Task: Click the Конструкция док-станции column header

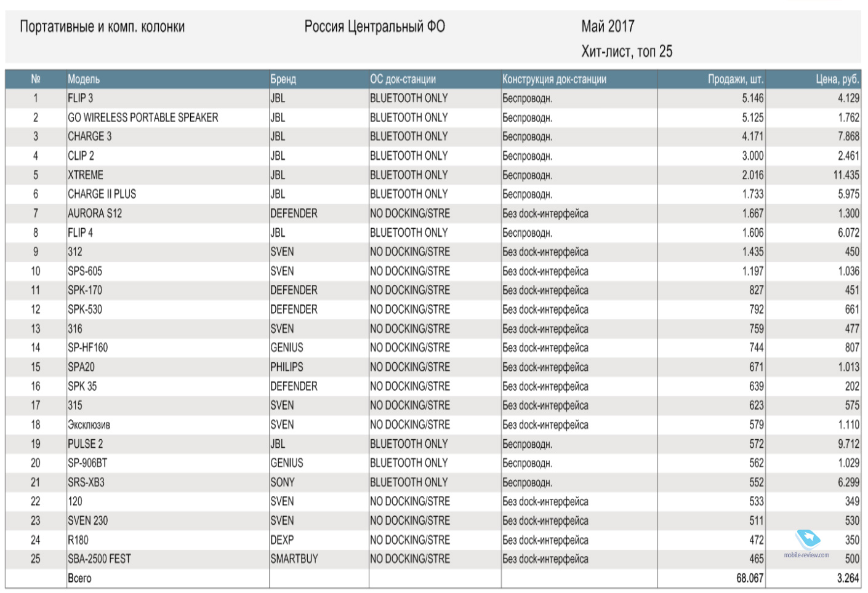Action: [x=554, y=79]
